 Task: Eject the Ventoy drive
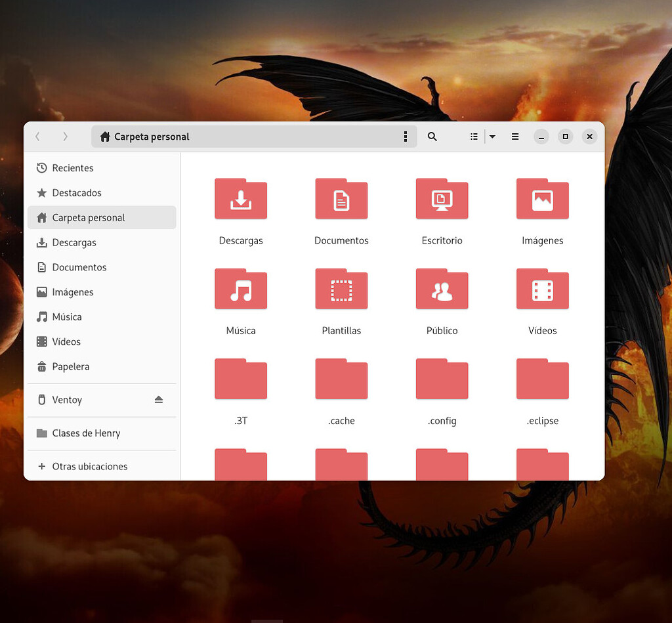[x=158, y=399]
